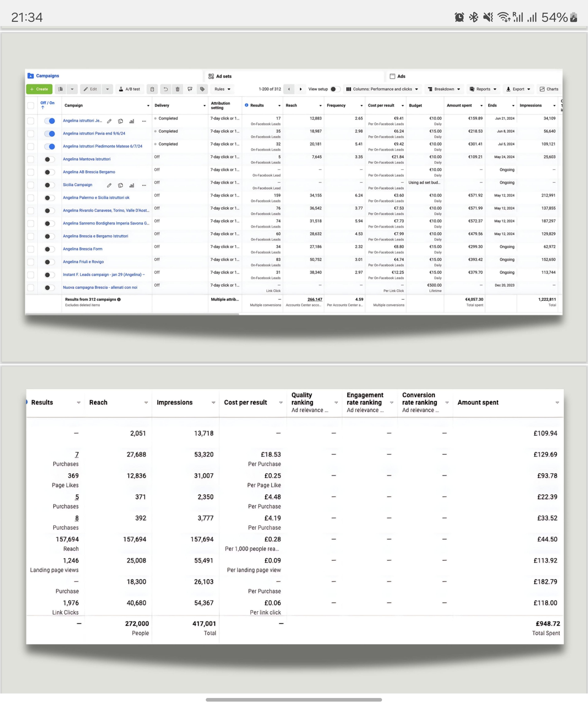Toggle off Angelina istruttori Pavia campaign switch
This screenshot has height=706, width=588.
(x=49, y=134)
